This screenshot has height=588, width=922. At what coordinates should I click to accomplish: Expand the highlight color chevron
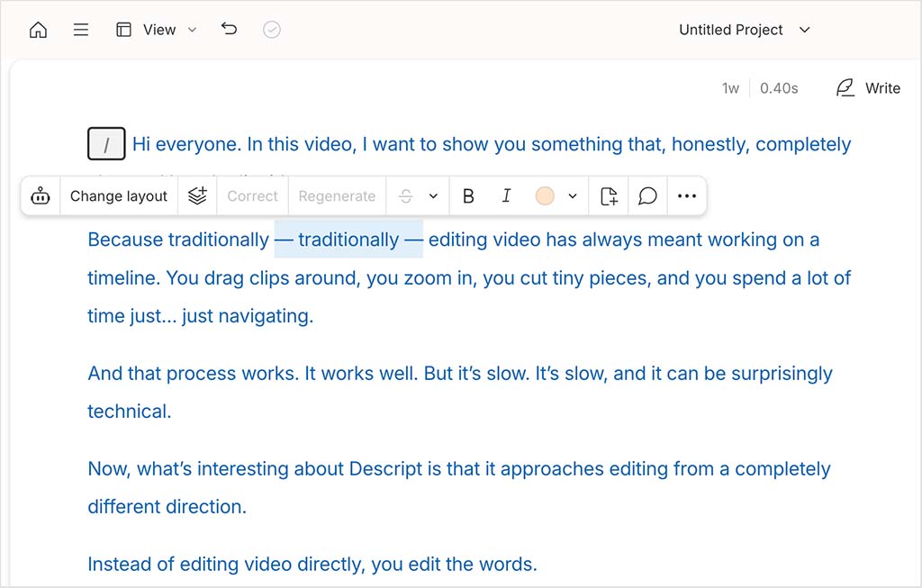point(573,195)
